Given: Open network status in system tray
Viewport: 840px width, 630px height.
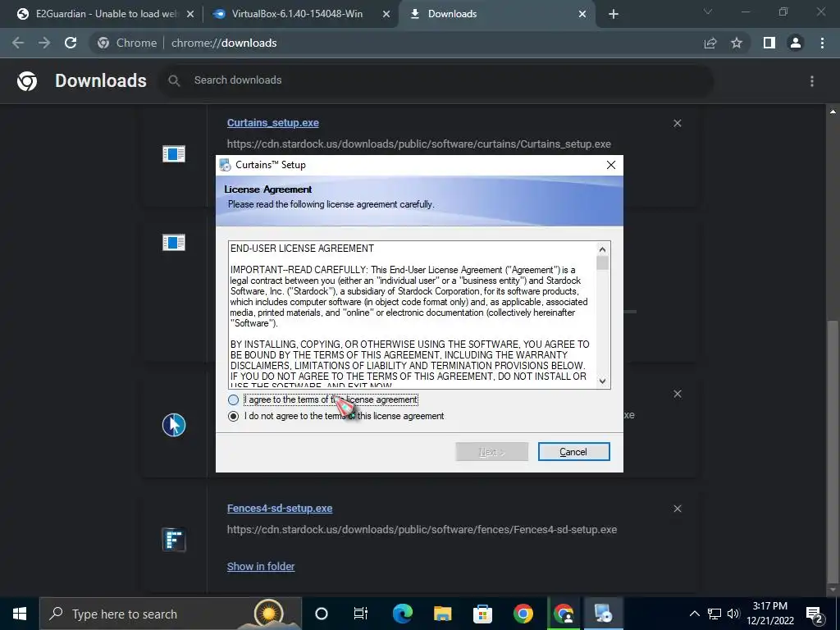Looking at the screenshot, I should pos(714,614).
